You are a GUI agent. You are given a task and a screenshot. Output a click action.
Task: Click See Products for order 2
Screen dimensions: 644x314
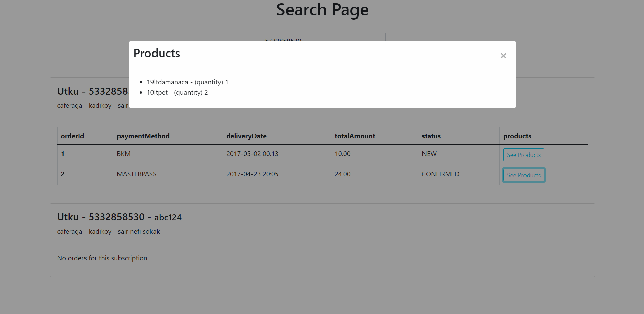coord(523,175)
